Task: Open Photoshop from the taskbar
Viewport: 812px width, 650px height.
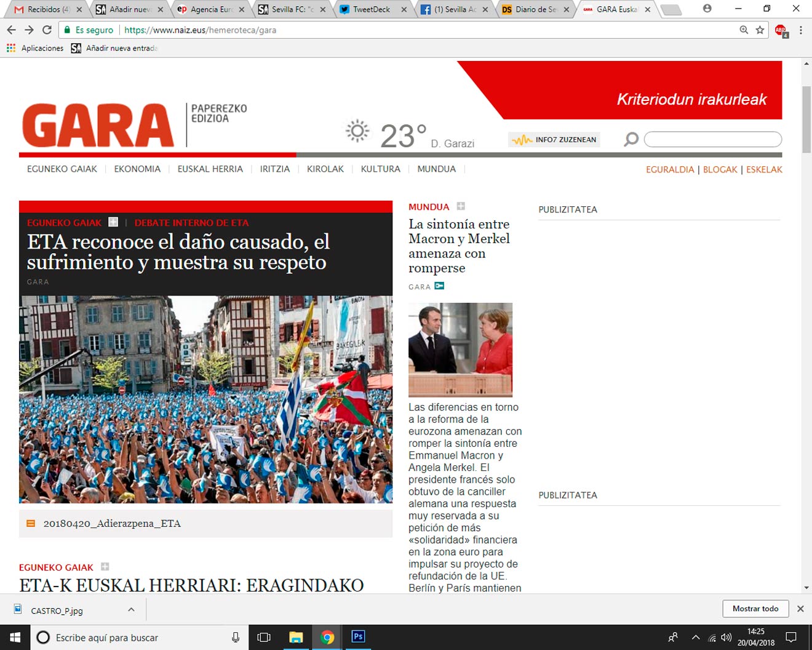Action: tap(357, 637)
